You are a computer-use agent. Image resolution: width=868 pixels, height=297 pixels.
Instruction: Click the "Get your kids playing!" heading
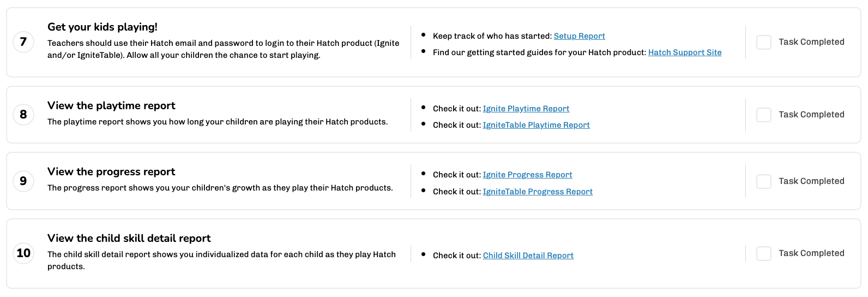[x=103, y=27]
